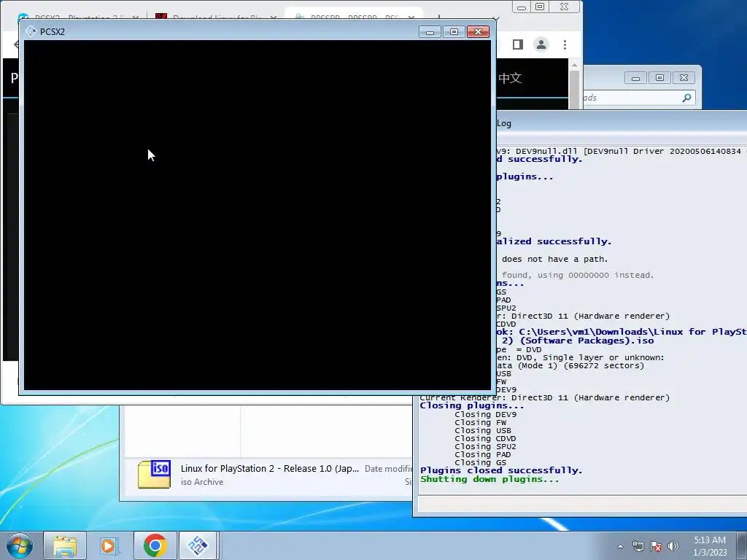This screenshot has width=747, height=560.
Task: Click the 'Closing USB' log line
Action: (x=483, y=430)
